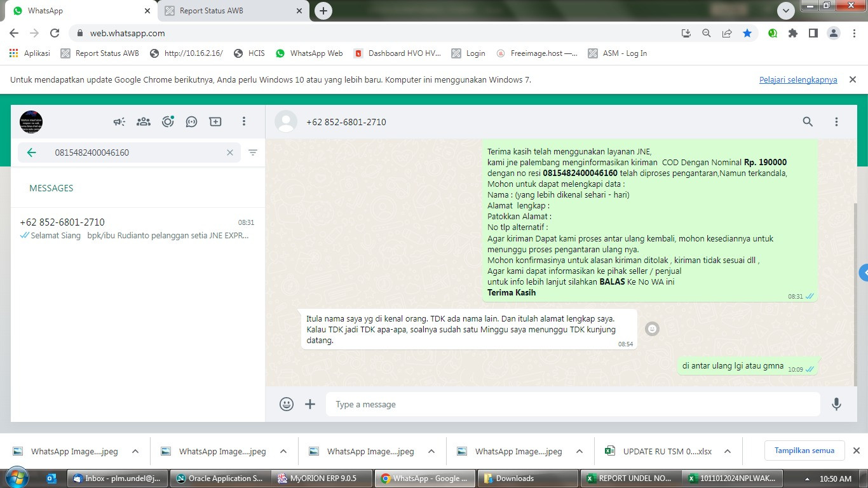The width and height of the screenshot is (868, 488).
Task: Click the Tampilkan semua button
Action: coord(804,451)
